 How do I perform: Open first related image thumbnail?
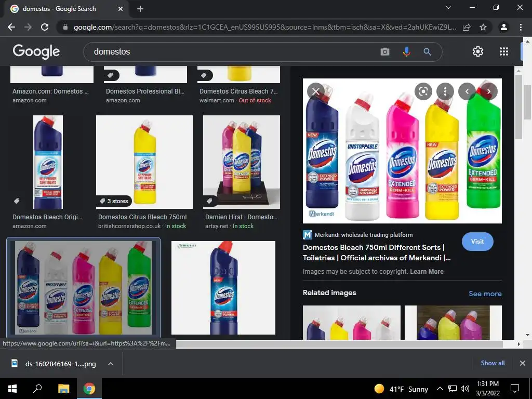coord(352,322)
